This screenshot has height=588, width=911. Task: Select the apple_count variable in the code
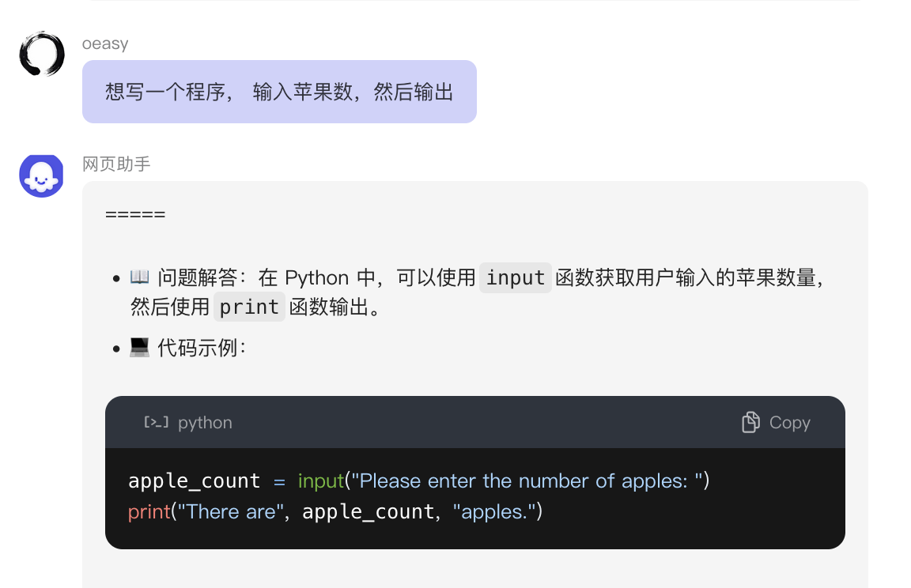click(x=194, y=481)
